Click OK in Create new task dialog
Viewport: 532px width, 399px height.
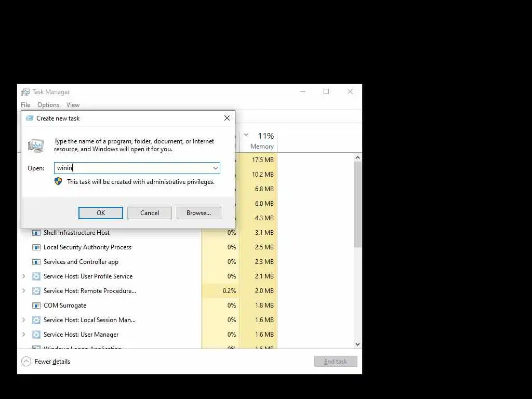(101, 212)
